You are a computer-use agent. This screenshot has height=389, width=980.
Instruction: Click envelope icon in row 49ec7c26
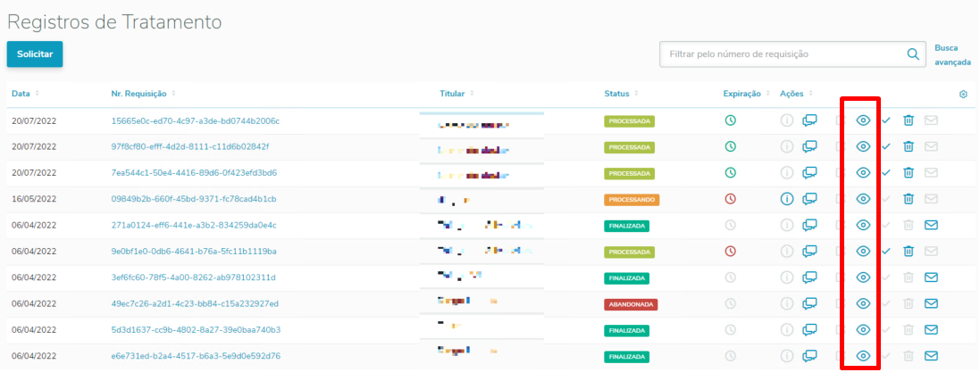(931, 303)
